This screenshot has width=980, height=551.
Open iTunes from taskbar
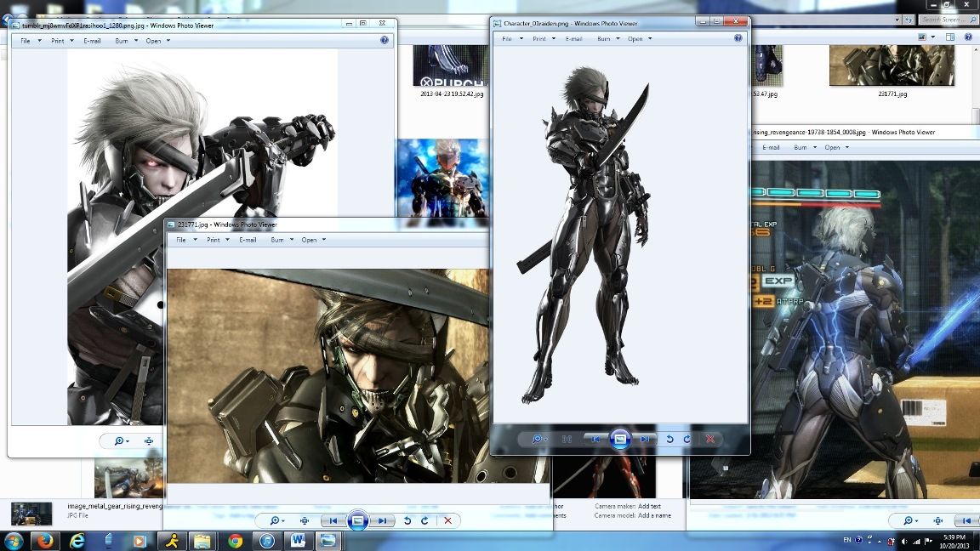tap(267, 541)
